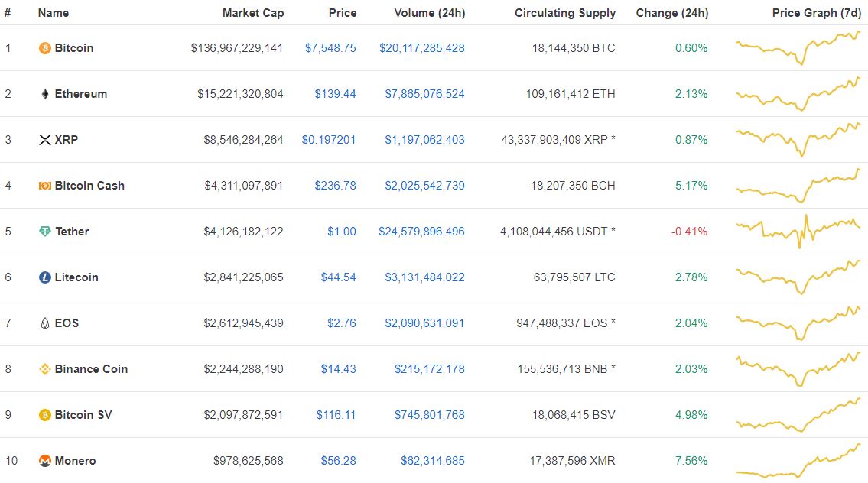Screen dimensions: 868x483
Task: Sort table by Change (24h) header
Action: tap(672, 13)
